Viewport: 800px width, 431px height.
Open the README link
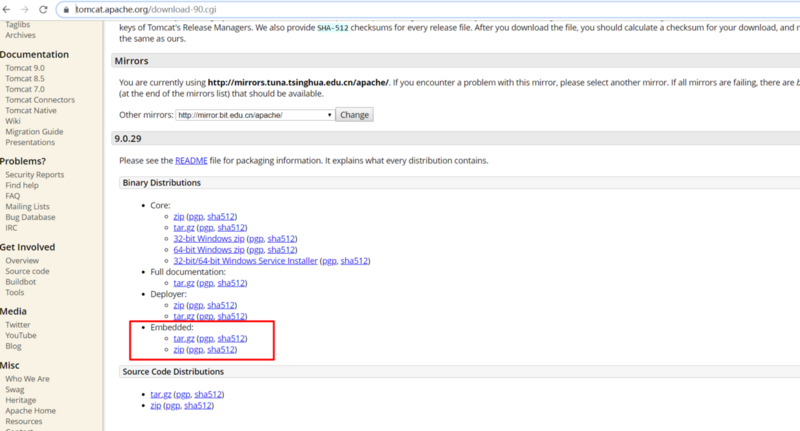(191, 160)
